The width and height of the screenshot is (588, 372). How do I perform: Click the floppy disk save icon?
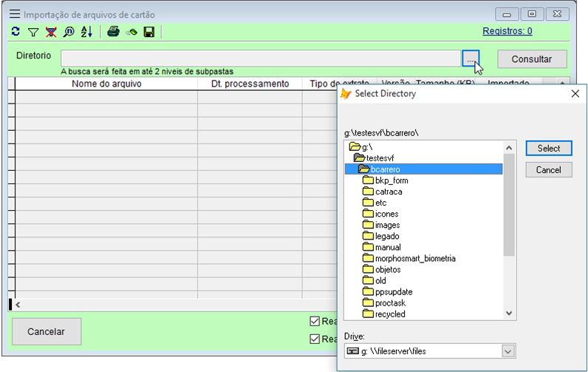tap(148, 32)
